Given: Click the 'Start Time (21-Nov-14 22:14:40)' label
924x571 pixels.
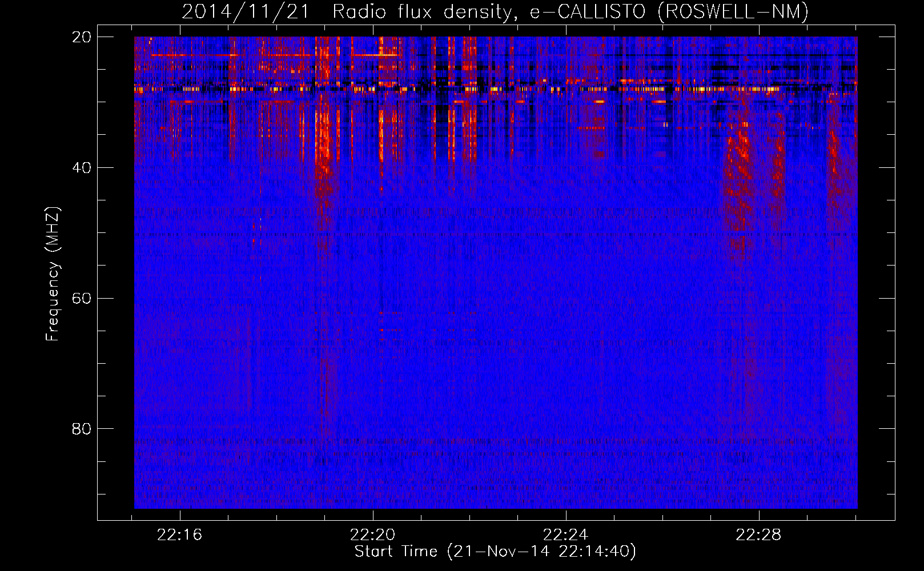Looking at the screenshot, I should 495,552.
